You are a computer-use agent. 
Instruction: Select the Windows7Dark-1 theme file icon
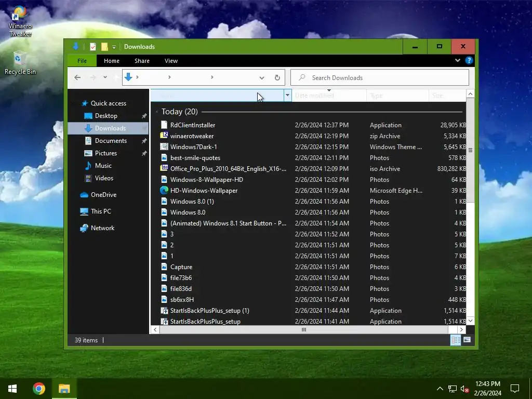(164, 147)
